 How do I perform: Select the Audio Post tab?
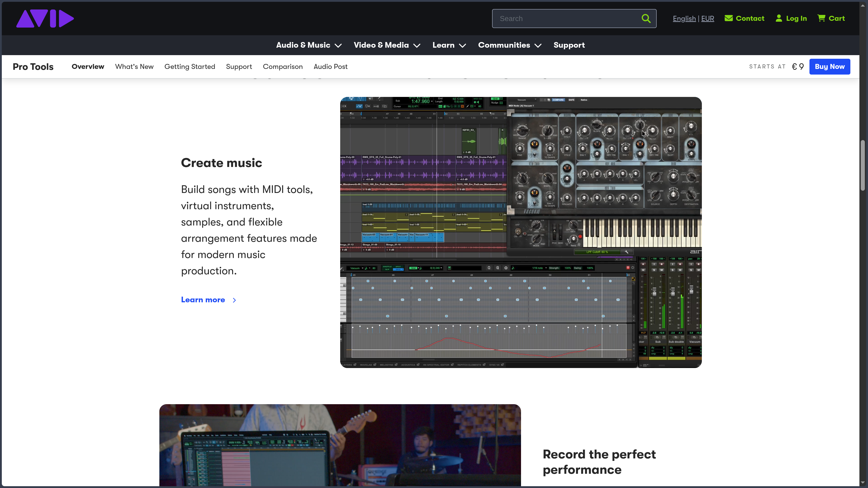[330, 67]
